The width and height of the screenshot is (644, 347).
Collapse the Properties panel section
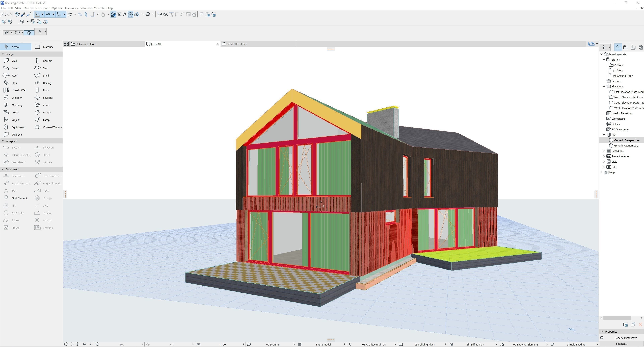pyautogui.click(x=602, y=332)
